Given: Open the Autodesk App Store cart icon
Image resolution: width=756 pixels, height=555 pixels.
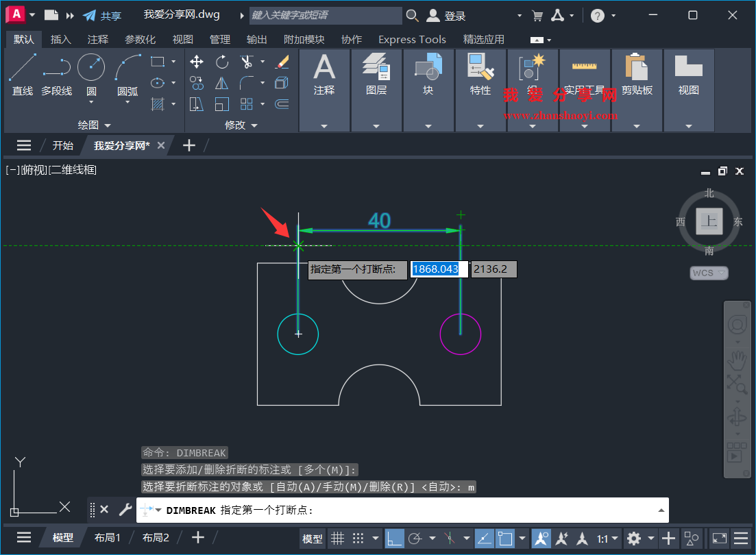Looking at the screenshot, I should point(537,16).
